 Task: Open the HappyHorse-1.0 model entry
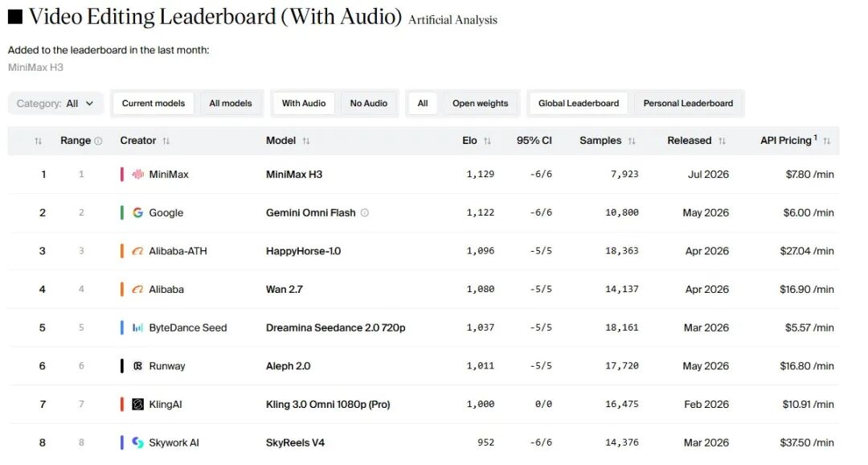tap(303, 251)
